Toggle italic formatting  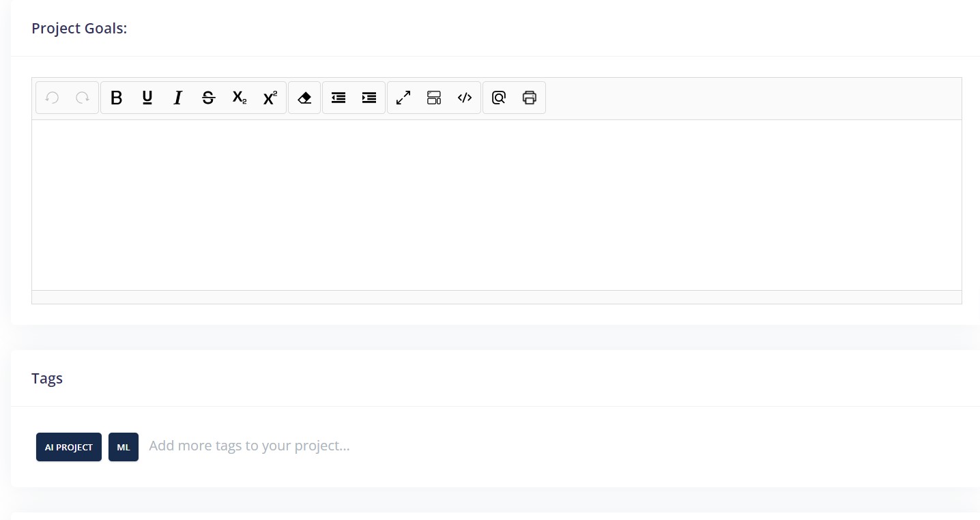[x=178, y=98]
